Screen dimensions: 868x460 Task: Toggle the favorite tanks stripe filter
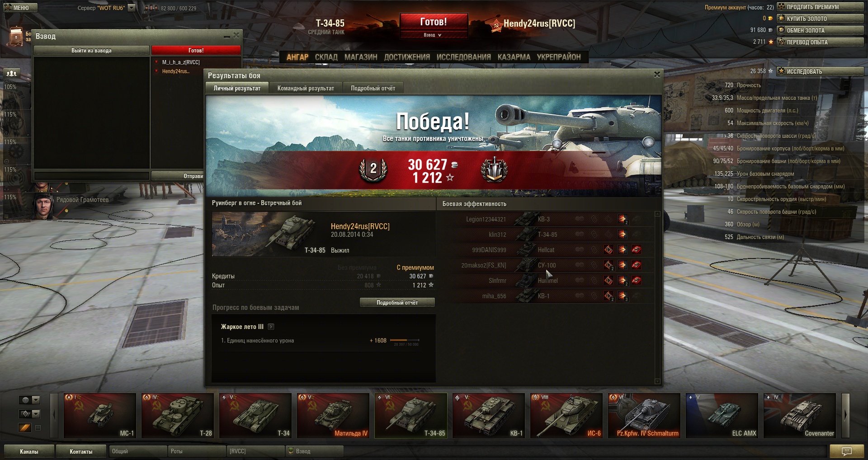pos(25,427)
